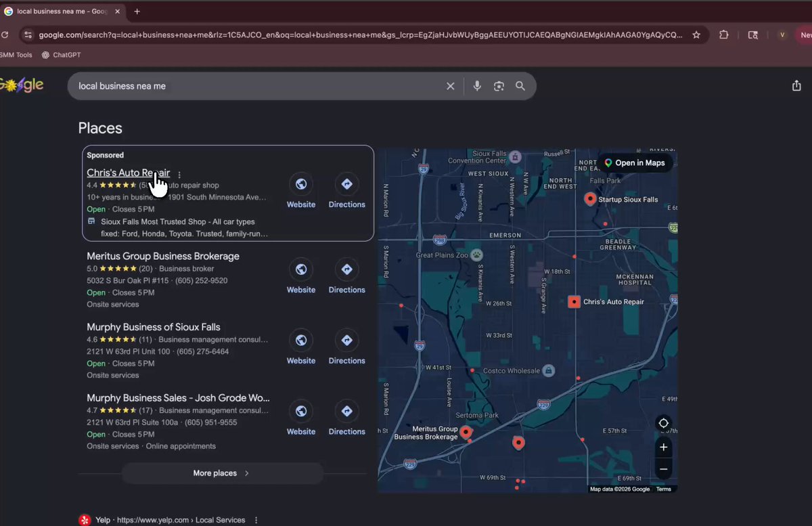Open the SMM Tools bookmark
Viewport: 812px width, 526px height.
(16, 55)
